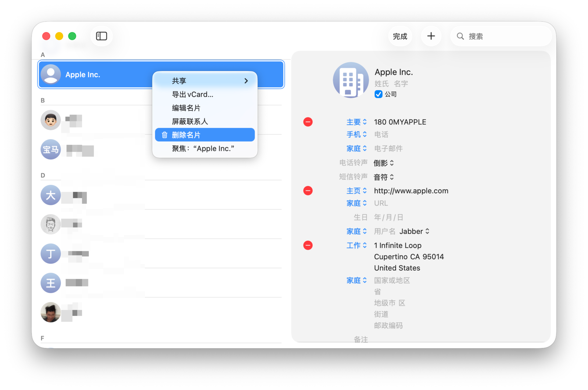Remove the http://www.apple.com homepage entry
This screenshot has width=588, height=390.
tap(308, 191)
